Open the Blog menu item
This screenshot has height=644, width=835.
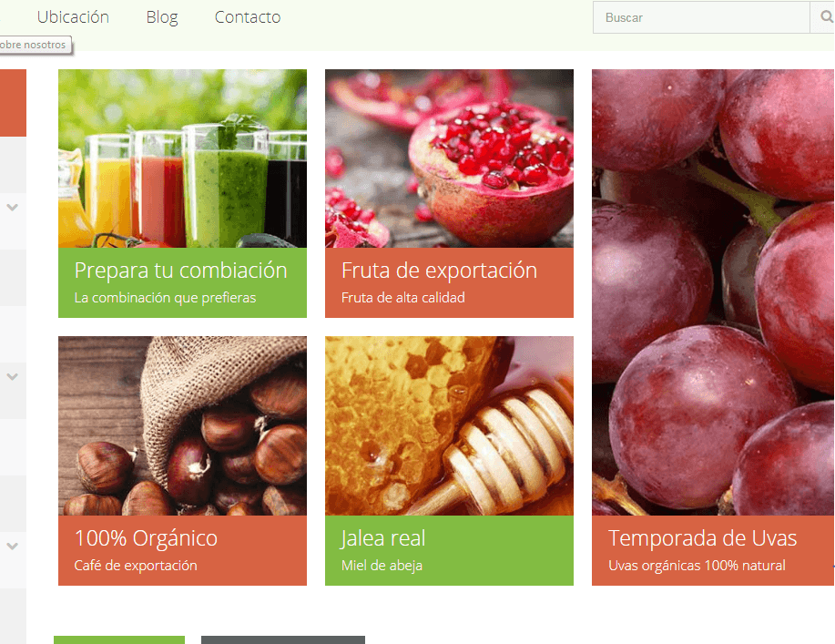click(x=162, y=17)
